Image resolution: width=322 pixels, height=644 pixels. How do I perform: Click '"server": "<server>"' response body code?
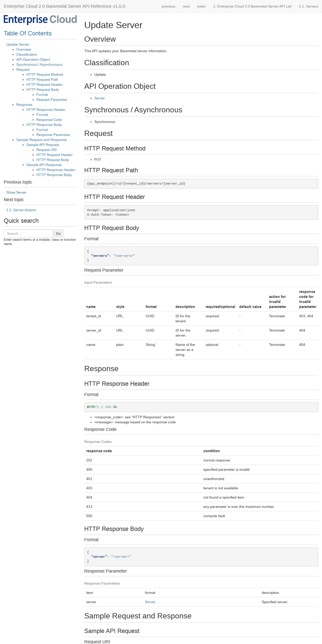(111, 557)
